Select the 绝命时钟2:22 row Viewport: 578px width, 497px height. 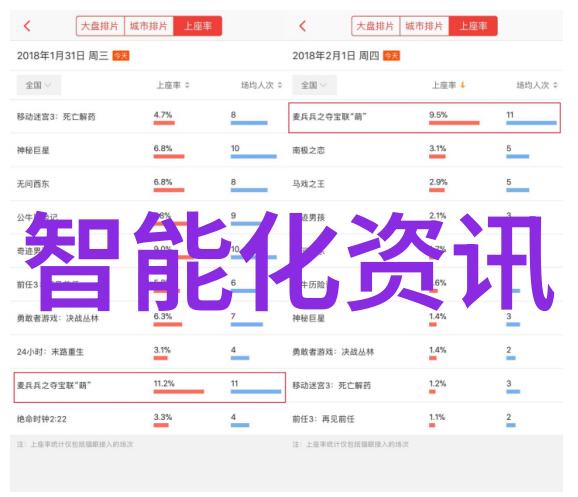click(148, 419)
